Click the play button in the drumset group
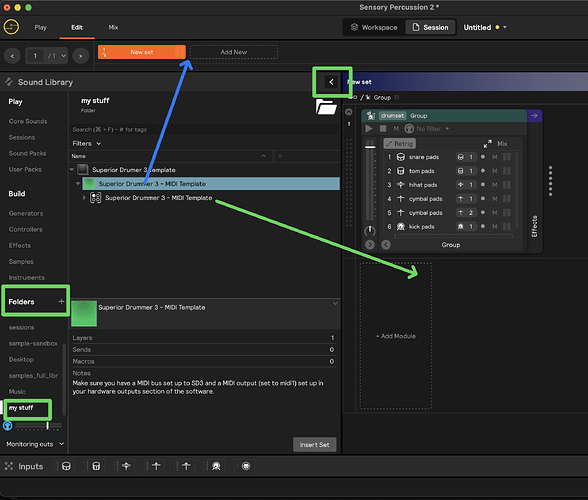The width and height of the screenshot is (588, 500). (x=369, y=129)
